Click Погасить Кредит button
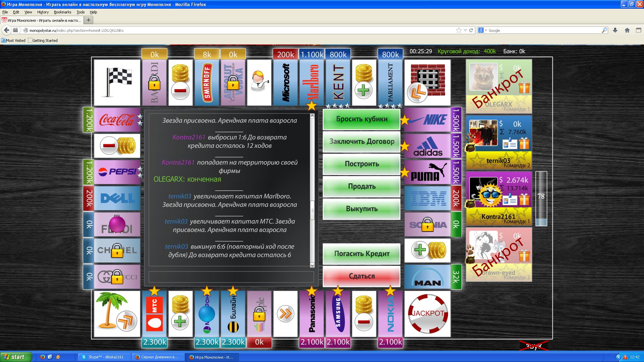This screenshot has height=362, width=644. [362, 254]
